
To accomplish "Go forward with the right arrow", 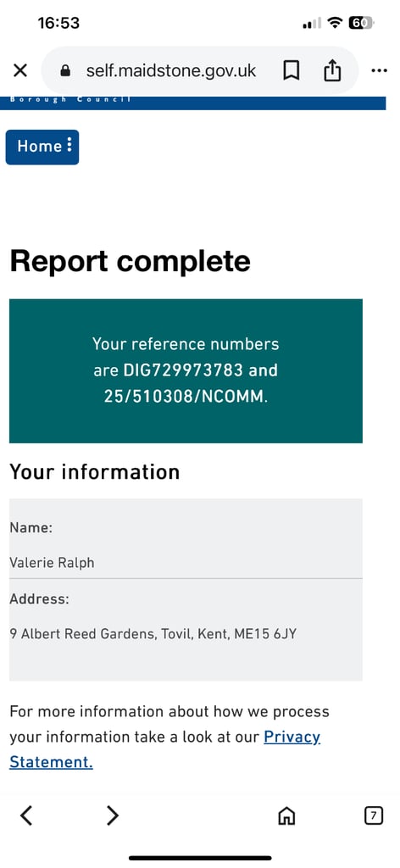I will (x=113, y=815).
